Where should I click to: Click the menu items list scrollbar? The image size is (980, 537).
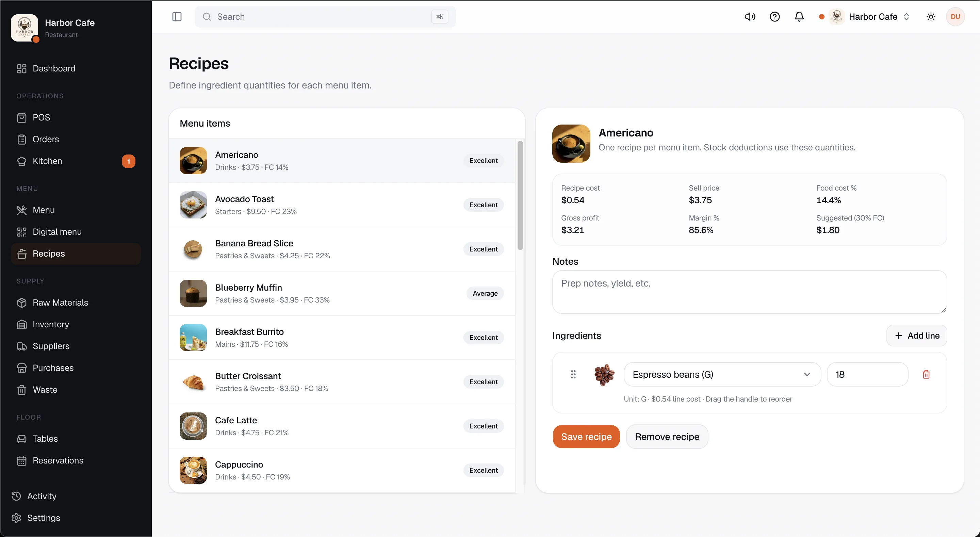(x=520, y=196)
